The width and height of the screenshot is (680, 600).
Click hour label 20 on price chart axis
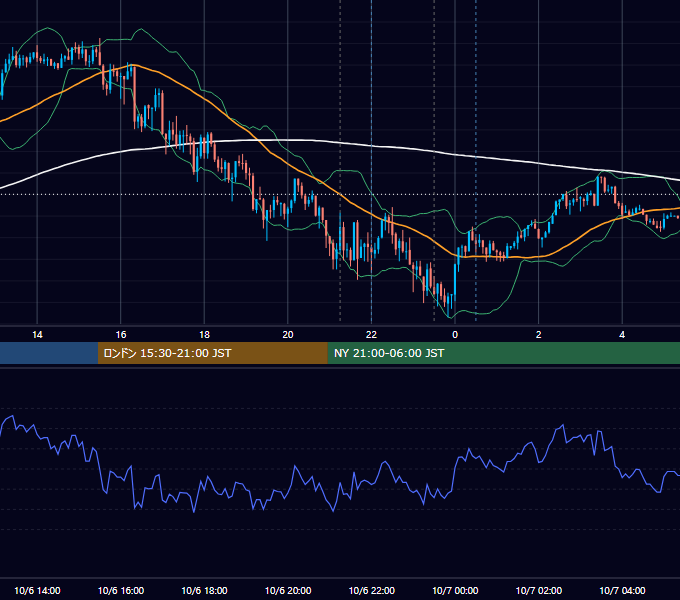288,335
